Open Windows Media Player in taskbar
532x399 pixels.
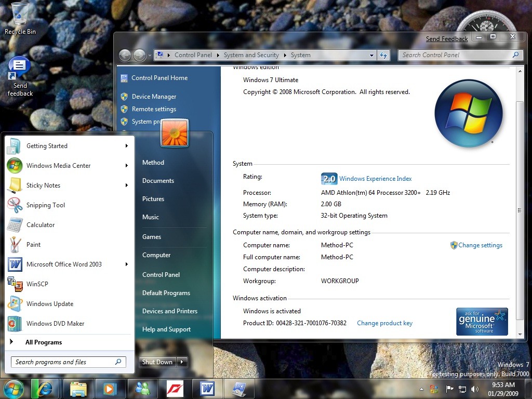110,389
